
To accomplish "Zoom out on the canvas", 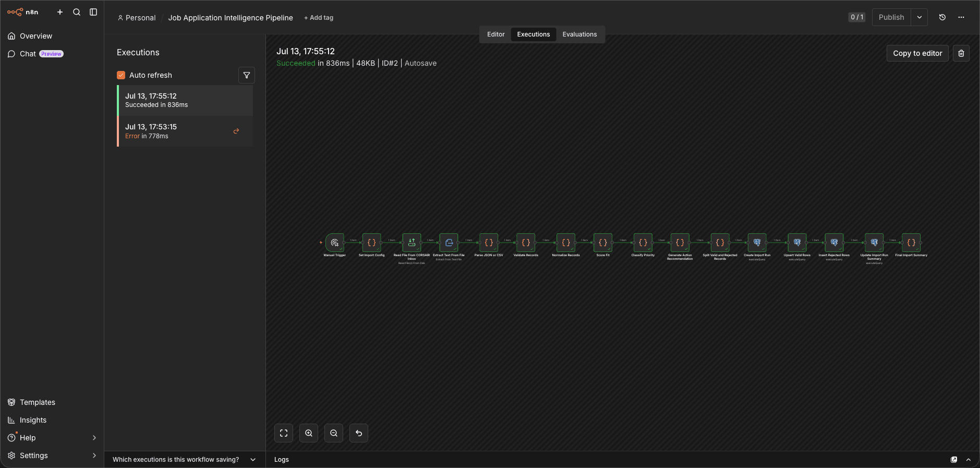I will pyautogui.click(x=334, y=433).
